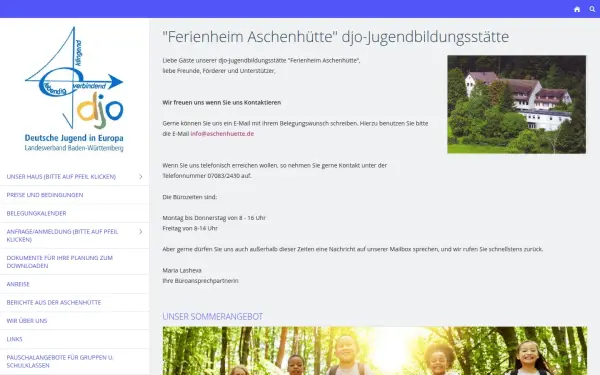Open Berichte aus der Aschenhütte
This screenshot has width=600, height=375.
(x=54, y=303)
